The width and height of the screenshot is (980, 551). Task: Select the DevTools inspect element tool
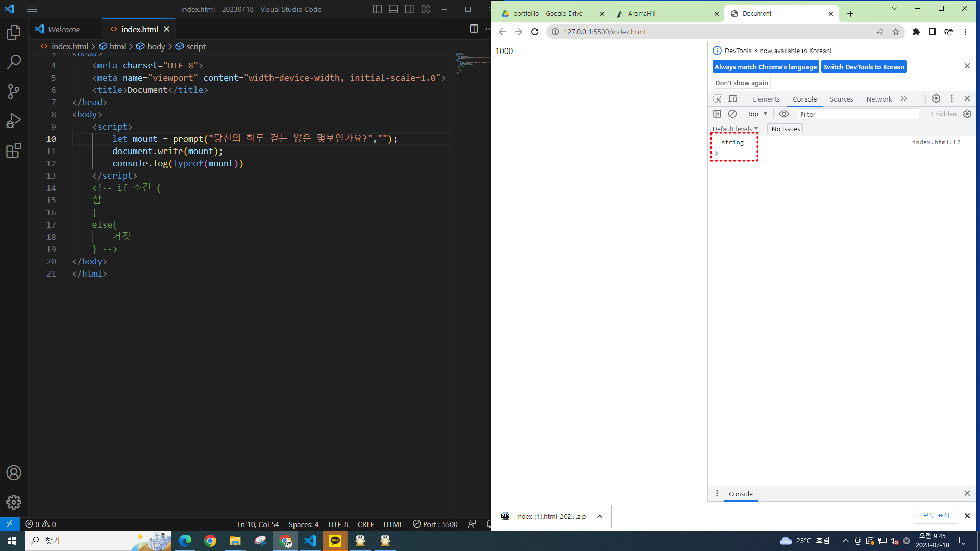(717, 99)
